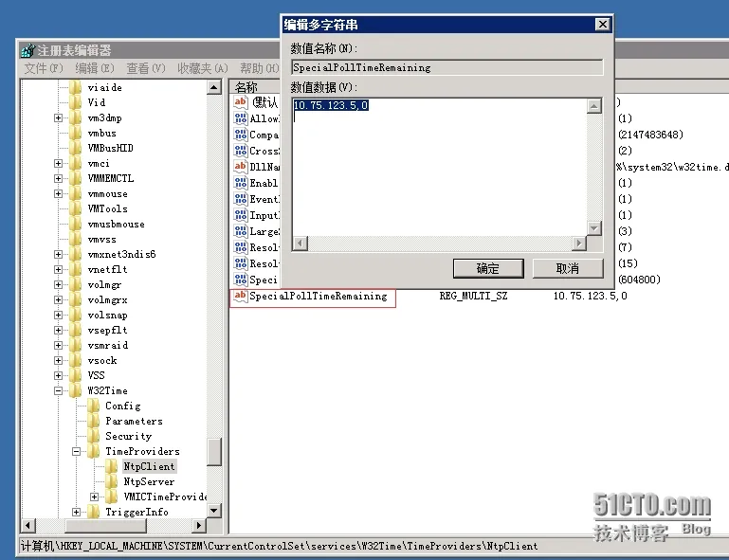Click the tree scroll down arrow
The image size is (729, 560).
[x=214, y=511]
